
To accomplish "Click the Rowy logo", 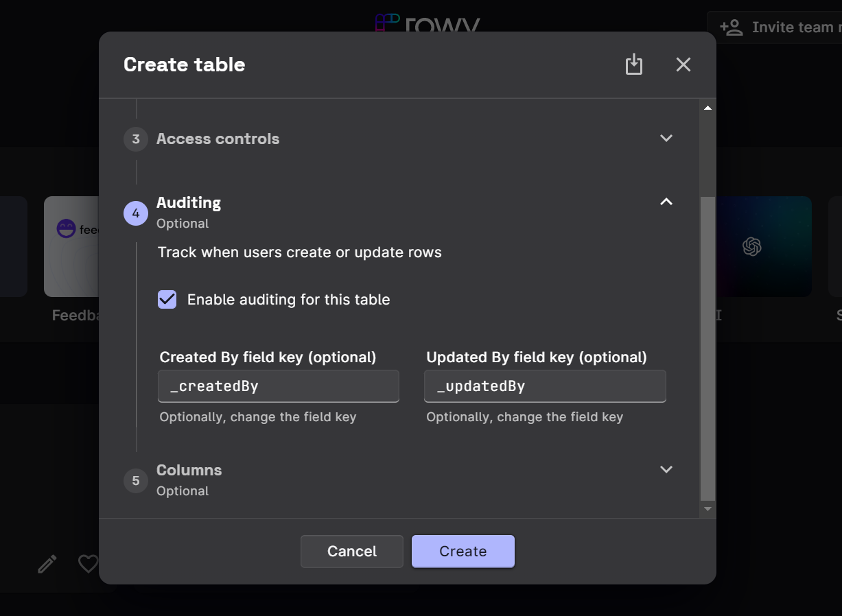I will (x=427, y=24).
